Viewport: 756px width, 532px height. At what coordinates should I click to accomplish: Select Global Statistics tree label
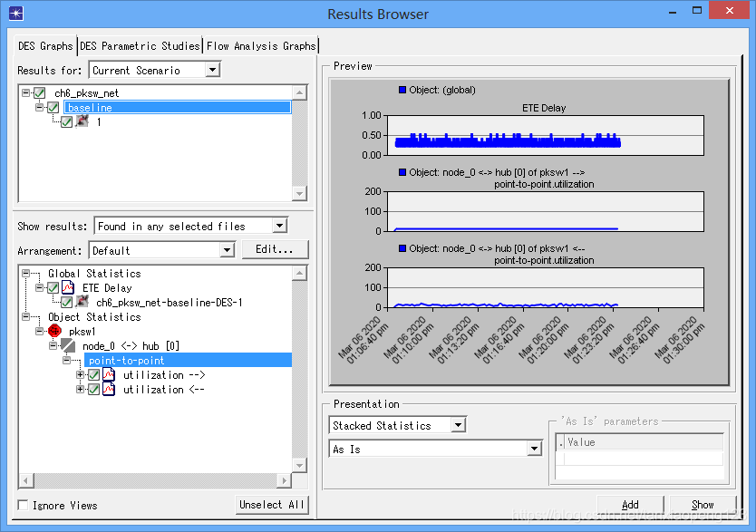click(94, 273)
